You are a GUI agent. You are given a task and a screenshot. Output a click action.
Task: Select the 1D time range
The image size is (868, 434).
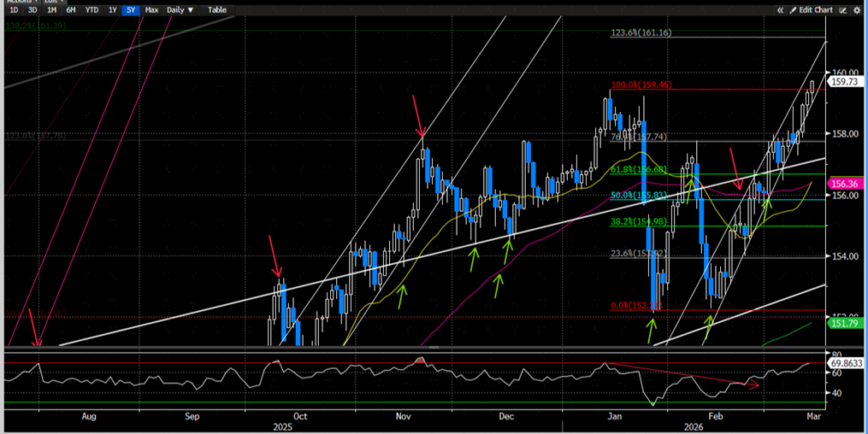(15, 9)
